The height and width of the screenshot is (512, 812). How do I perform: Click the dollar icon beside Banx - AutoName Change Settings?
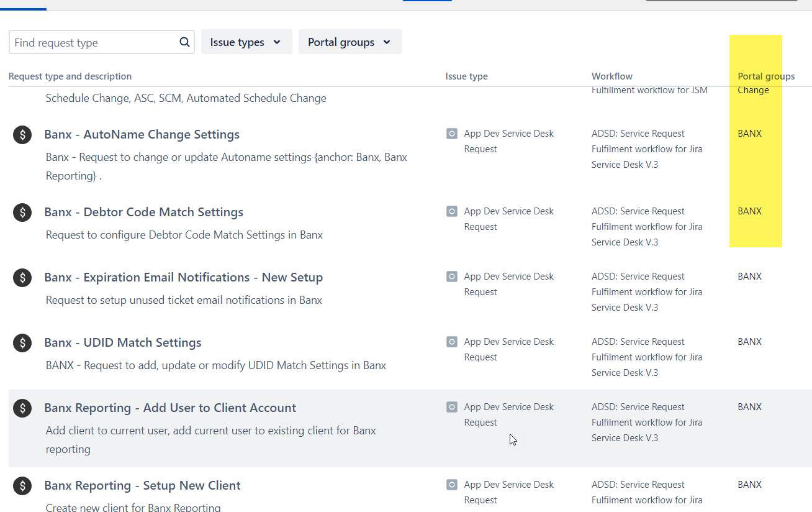[22, 134]
